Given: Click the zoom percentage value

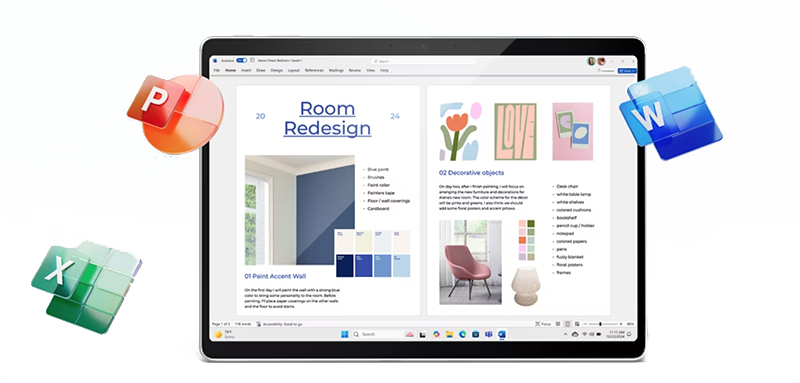Looking at the screenshot, I should [x=630, y=324].
